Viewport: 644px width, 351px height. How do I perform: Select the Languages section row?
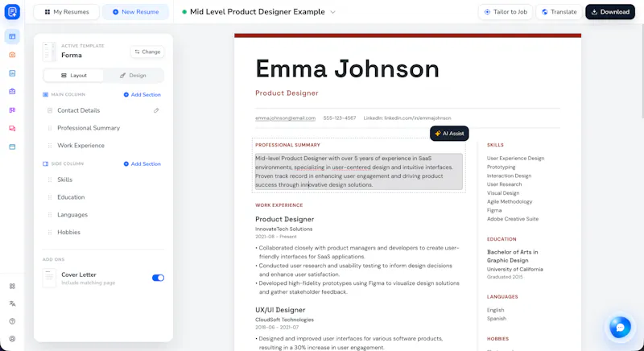[x=103, y=215]
